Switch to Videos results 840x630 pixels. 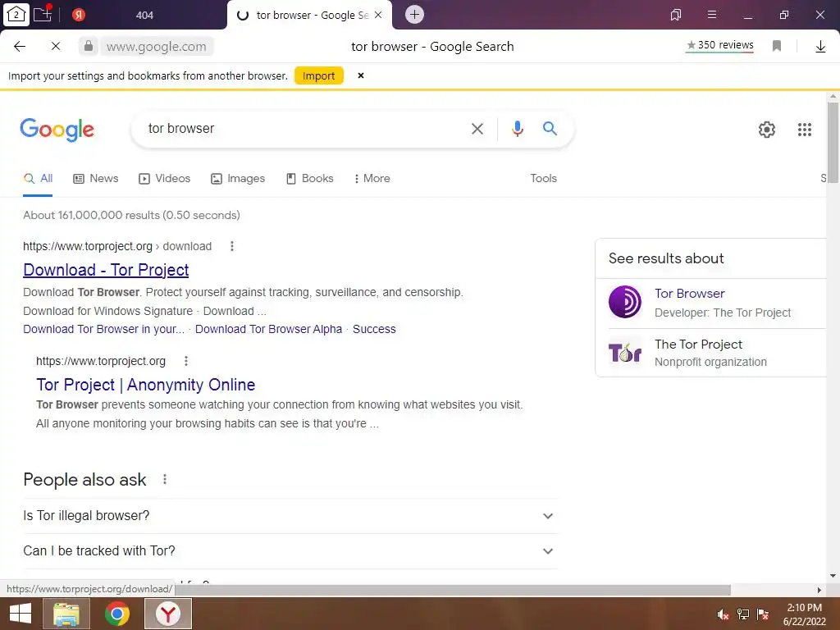[164, 178]
